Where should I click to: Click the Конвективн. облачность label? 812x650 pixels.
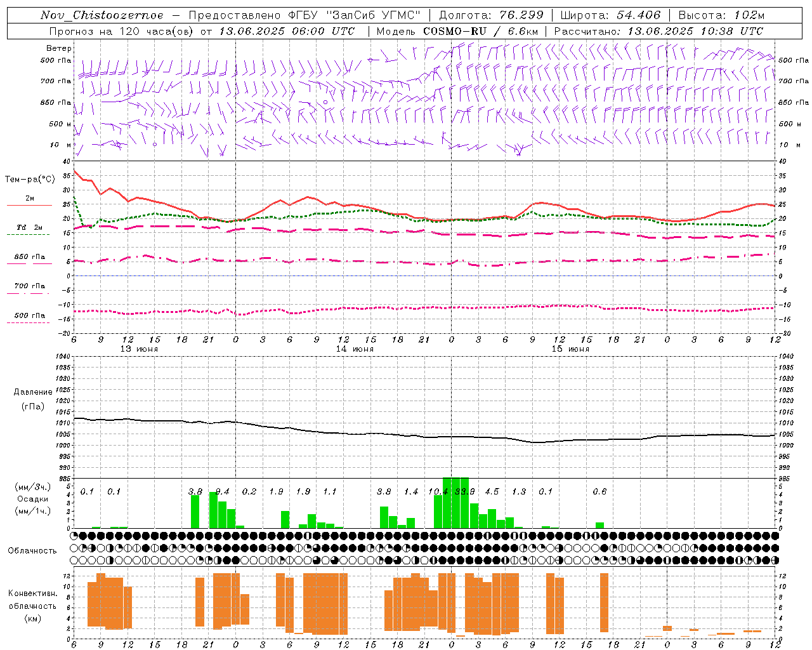coord(32,600)
